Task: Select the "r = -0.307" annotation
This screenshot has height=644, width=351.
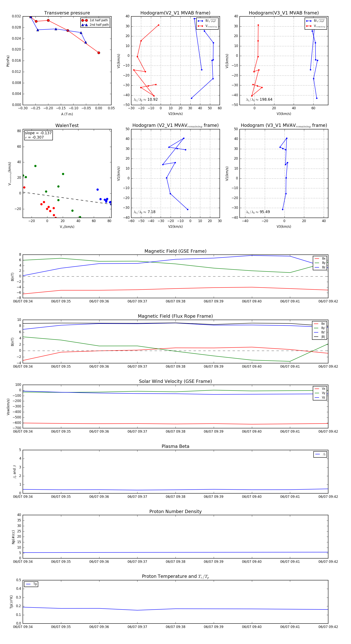Action: tap(35, 137)
